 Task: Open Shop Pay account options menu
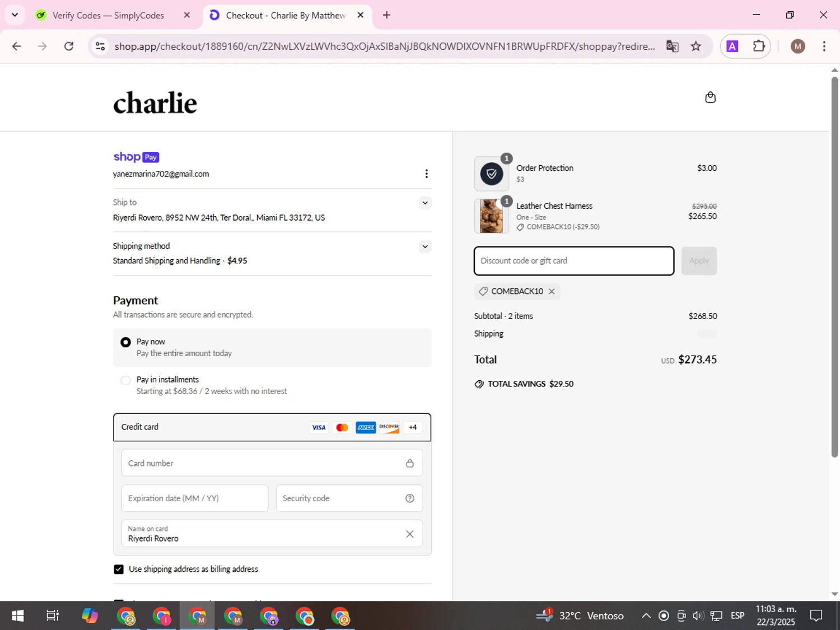tap(426, 174)
